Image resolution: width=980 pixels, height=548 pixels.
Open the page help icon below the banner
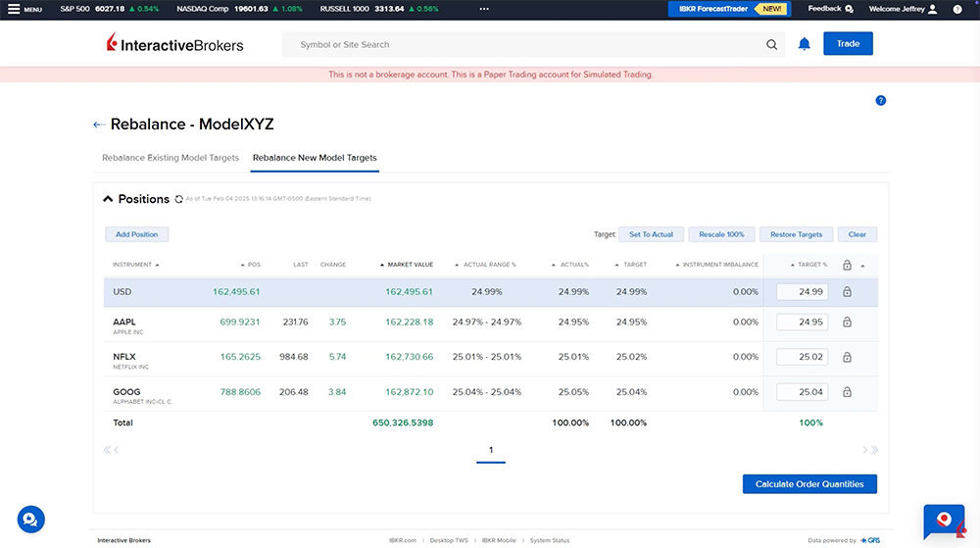[881, 101]
